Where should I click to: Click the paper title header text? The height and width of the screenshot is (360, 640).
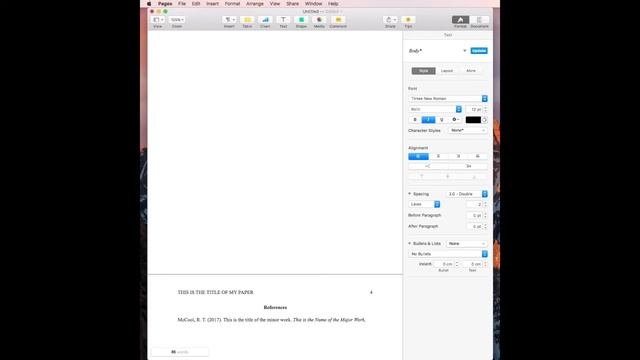click(x=216, y=292)
